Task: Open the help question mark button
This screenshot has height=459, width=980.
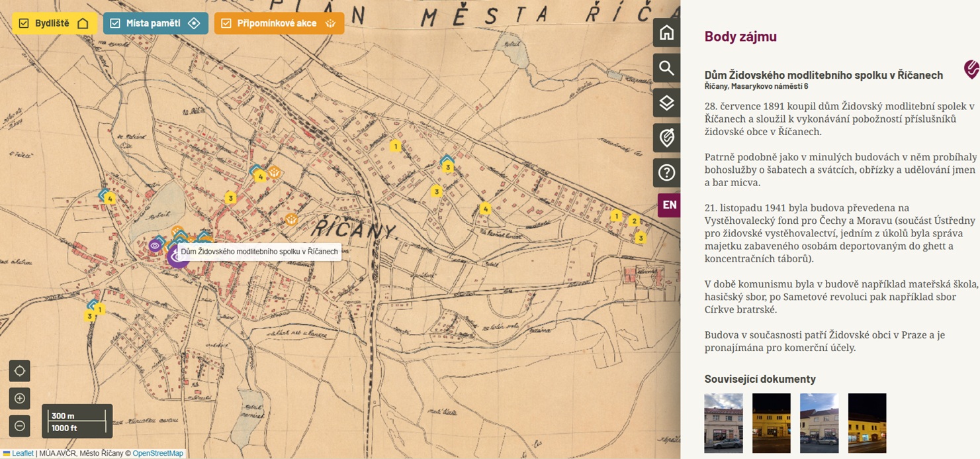Action: [666, 173]
